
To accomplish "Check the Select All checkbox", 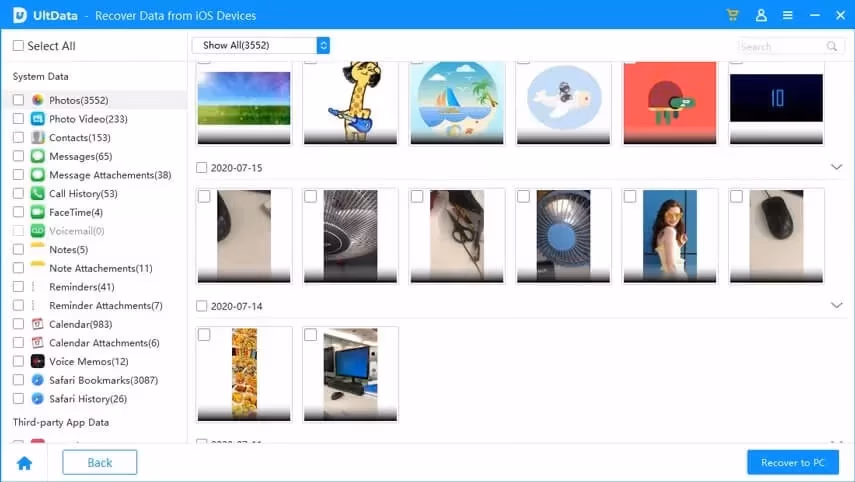I will (18, 46).
